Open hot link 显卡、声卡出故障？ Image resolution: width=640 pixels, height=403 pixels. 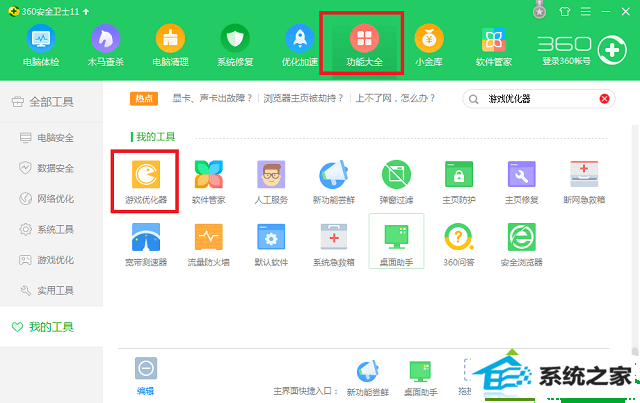point(212,98)
